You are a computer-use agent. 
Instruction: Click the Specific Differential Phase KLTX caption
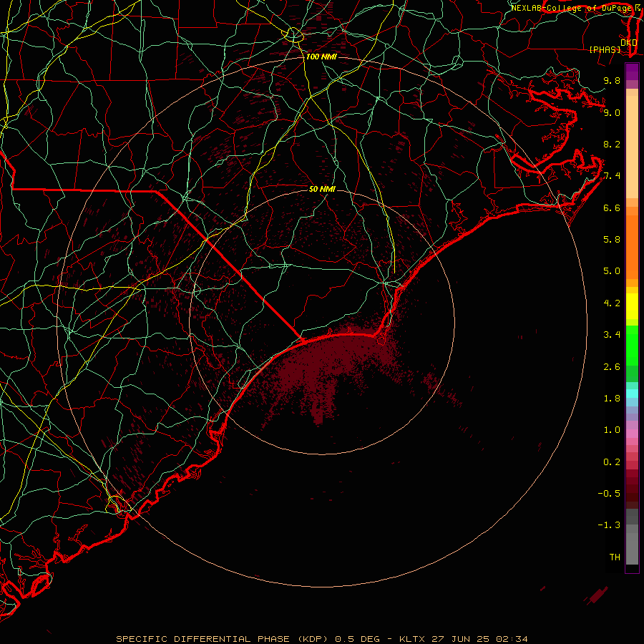(x=321, y=639)
